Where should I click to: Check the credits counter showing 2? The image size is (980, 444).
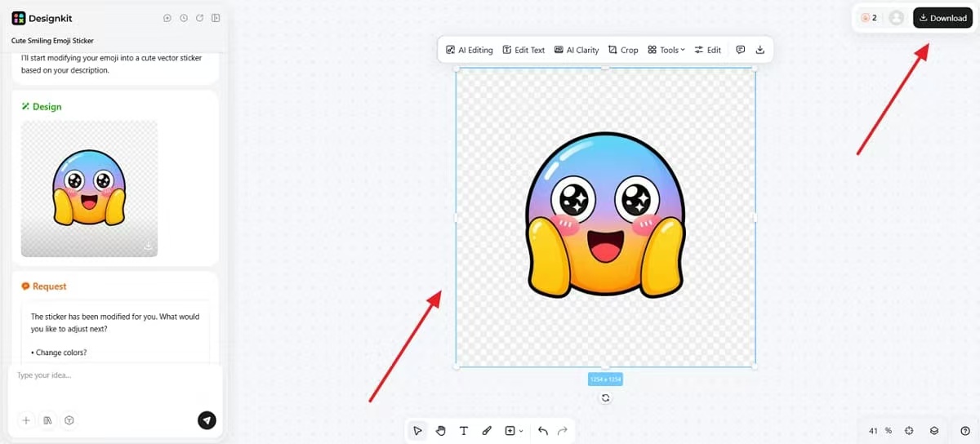[x=869, y=18]
